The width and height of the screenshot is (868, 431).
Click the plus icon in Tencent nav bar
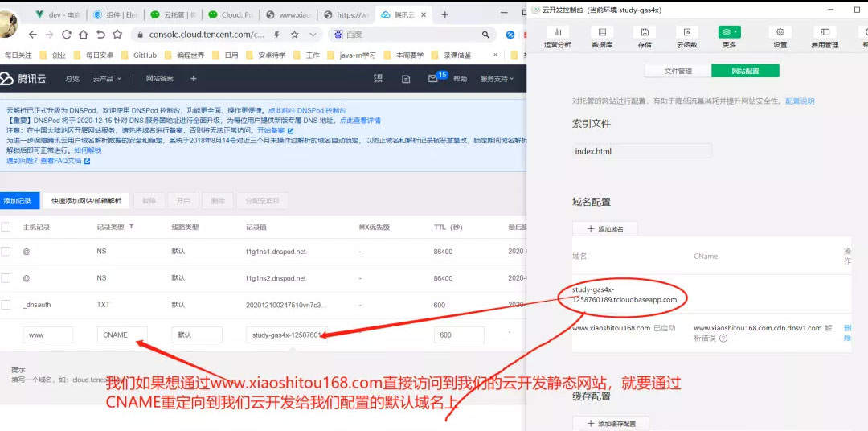coord(193,79)
